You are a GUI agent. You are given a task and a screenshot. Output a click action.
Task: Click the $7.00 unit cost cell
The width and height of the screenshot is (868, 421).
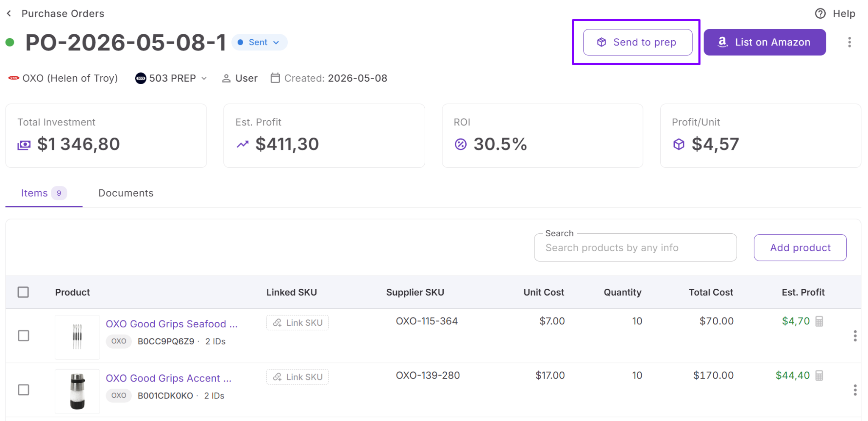(552, 321)
